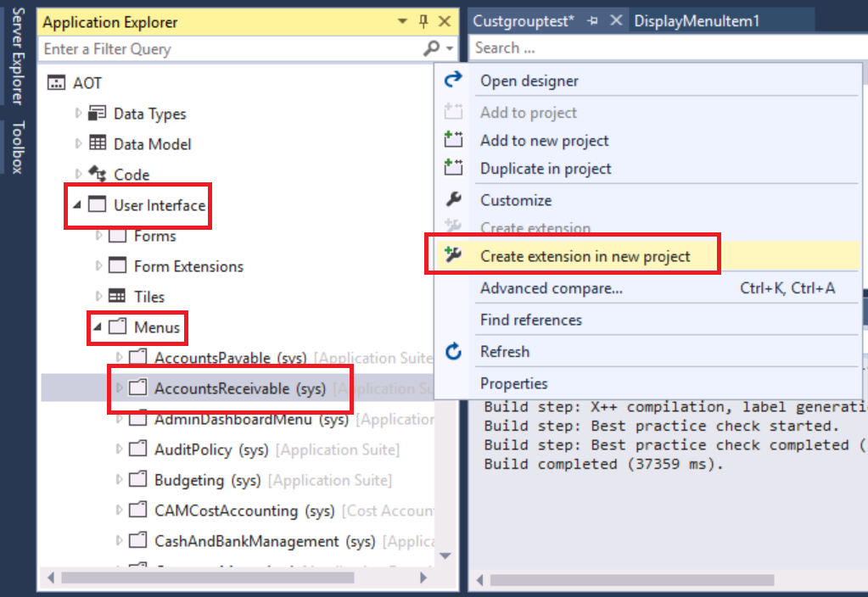Click the Customize wrench icon
868x597 pixels.
(x=454, y=199)
